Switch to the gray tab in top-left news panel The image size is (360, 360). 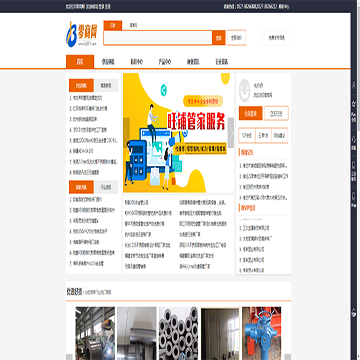(x=106, y=86)
